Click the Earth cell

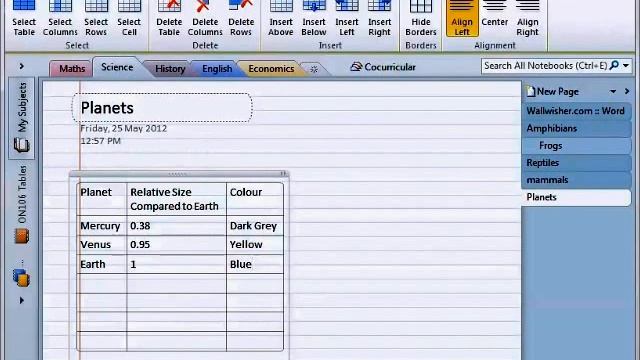tap(102, 264)
